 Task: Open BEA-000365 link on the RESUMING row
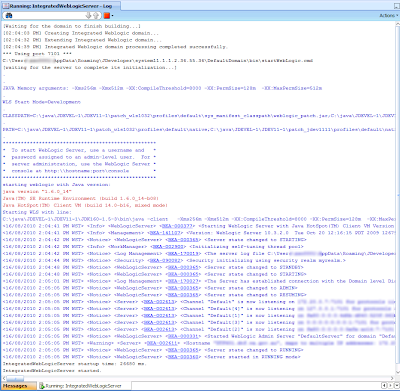coord(184,295)
